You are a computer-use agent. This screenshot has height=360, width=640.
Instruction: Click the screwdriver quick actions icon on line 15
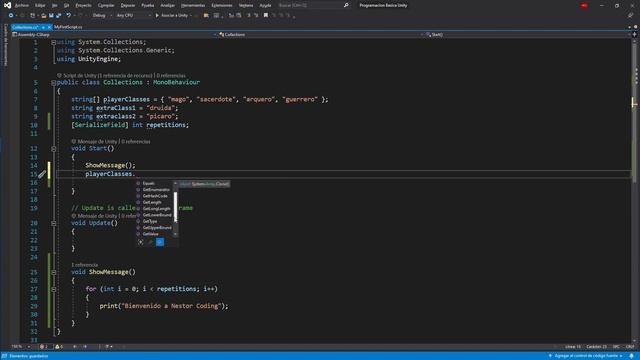tap(42, 174)
